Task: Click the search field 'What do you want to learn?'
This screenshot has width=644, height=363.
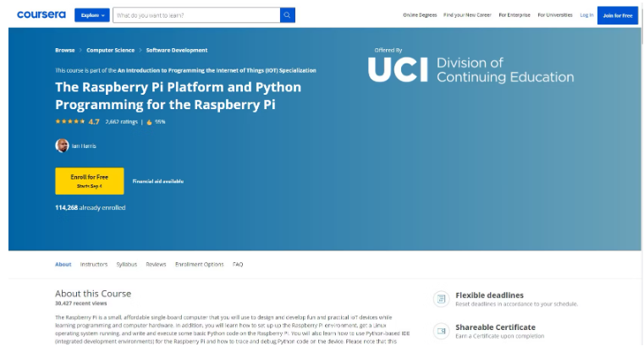Action: (196, 15)
